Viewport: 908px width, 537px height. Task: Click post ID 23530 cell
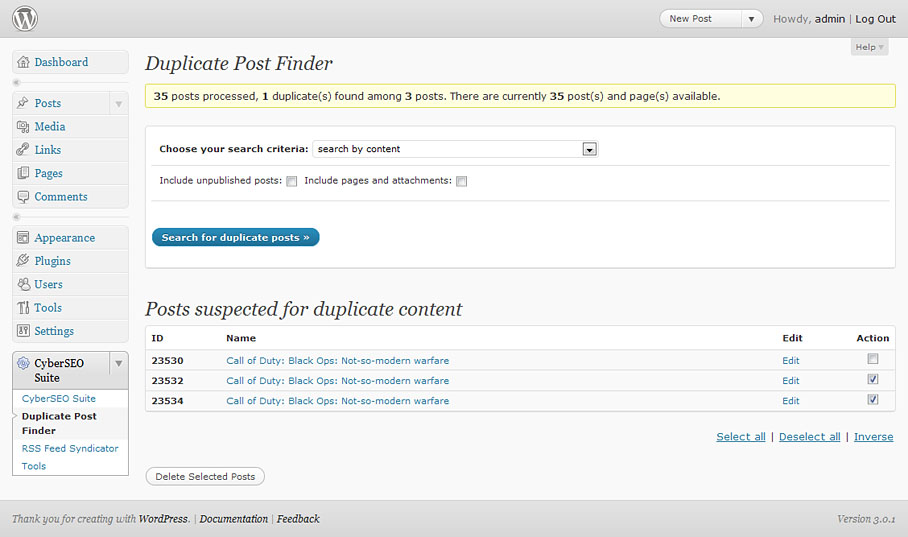coord(167,360)
